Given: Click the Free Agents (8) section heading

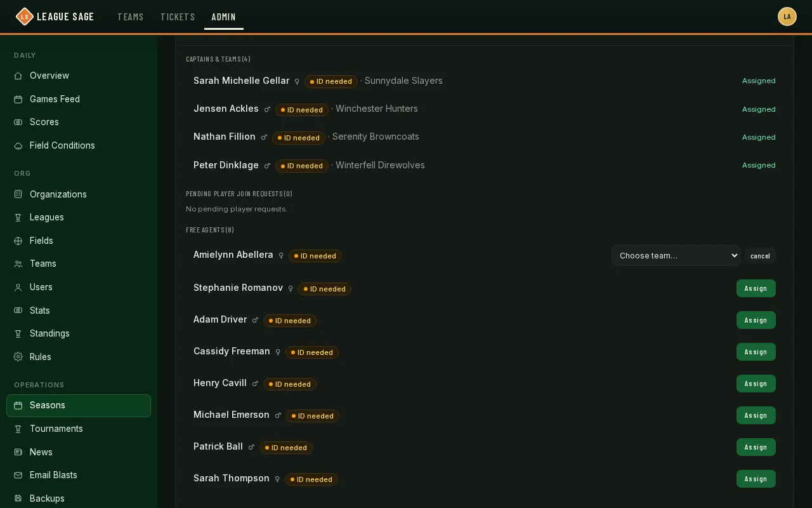Looking at the screenshot, I should (x=210, y=230).
